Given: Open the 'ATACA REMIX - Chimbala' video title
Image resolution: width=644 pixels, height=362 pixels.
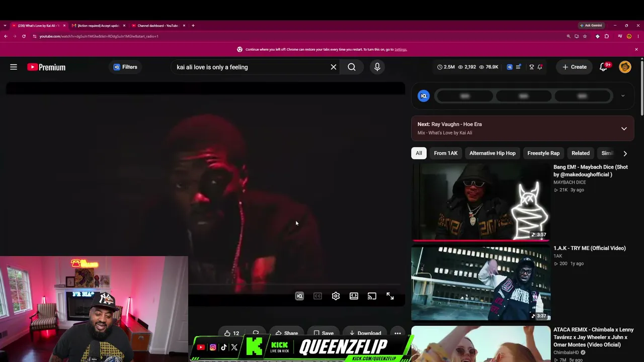Looking at the screenshot, I should [594, 337].
